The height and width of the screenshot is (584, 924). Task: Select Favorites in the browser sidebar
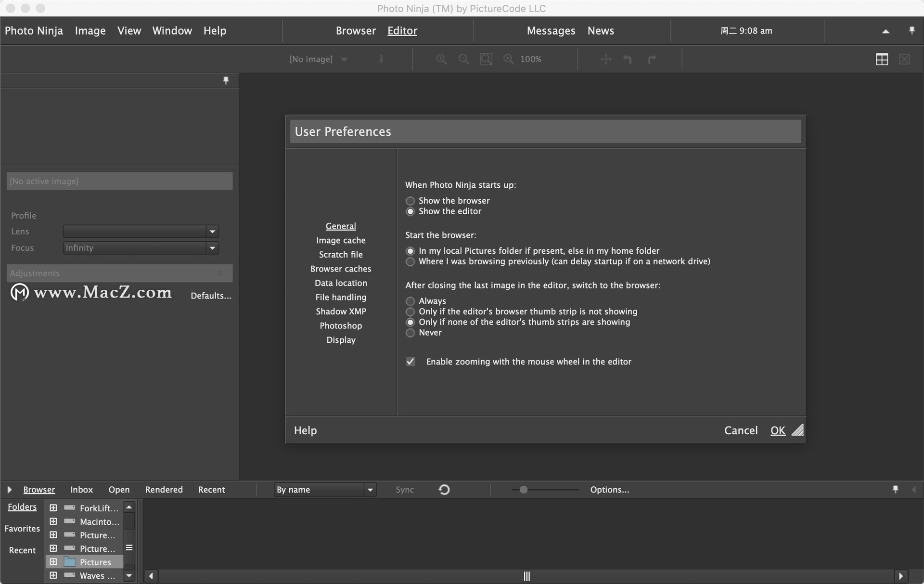(x=22, y=529)
